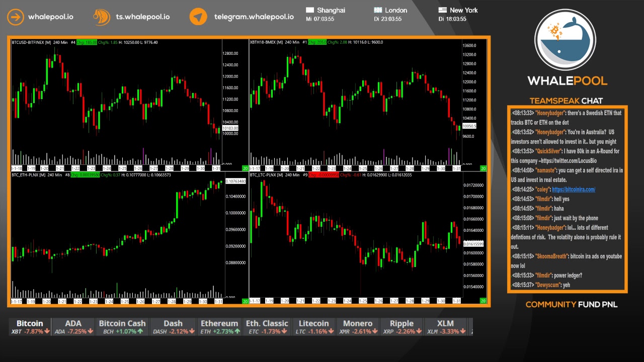This screenshot has width=644, height=362.
Task: Open the telegram.whalepool.io link text
Action: click(x=254, y=17)
